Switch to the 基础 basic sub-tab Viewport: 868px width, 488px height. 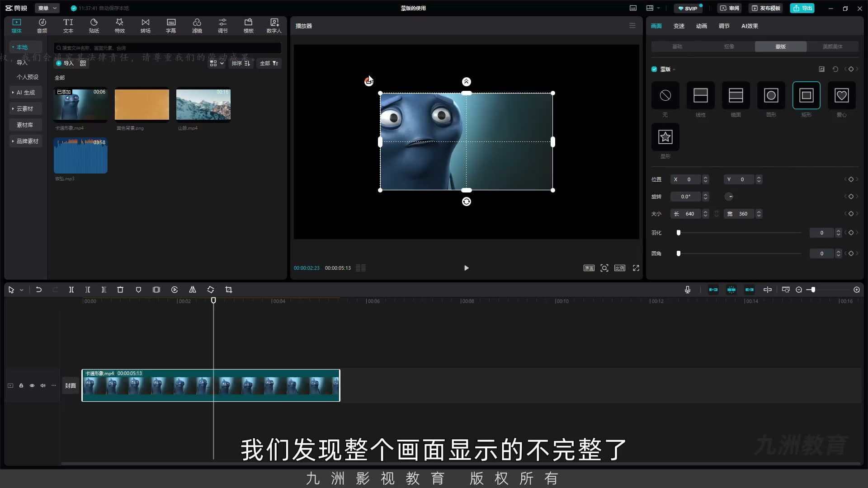pyautogui.click(x=677, y=47)
